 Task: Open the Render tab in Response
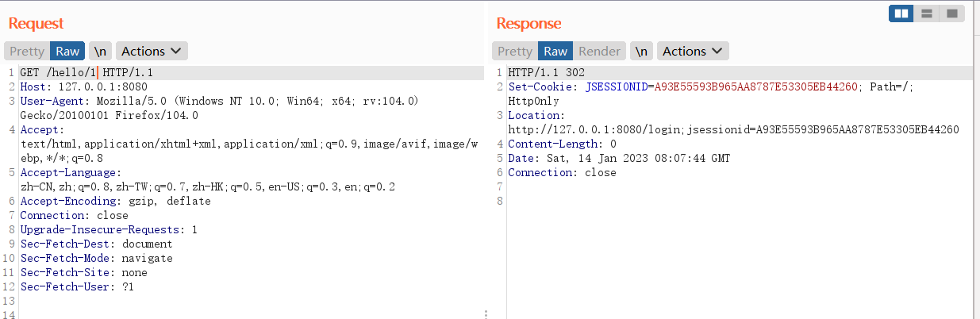599,51
